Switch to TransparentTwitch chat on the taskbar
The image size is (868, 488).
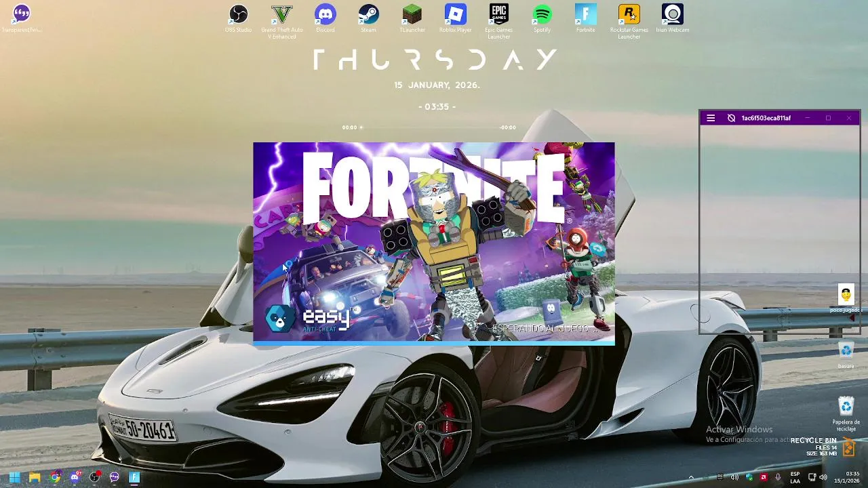(x=115, y=477)
